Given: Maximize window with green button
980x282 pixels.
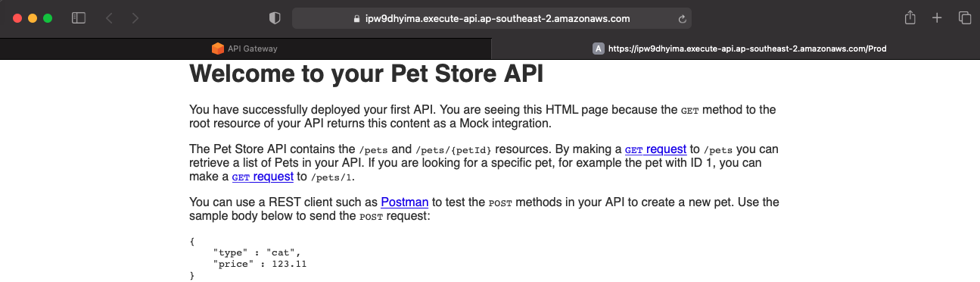Looking at the screenshot, I should pyautogui.click(x=48, y=18).
